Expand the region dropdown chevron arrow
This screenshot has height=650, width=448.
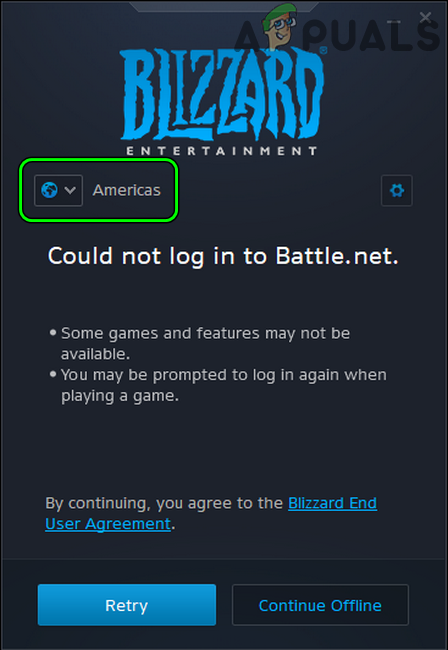pyautogui.click(x=70, y=190)
